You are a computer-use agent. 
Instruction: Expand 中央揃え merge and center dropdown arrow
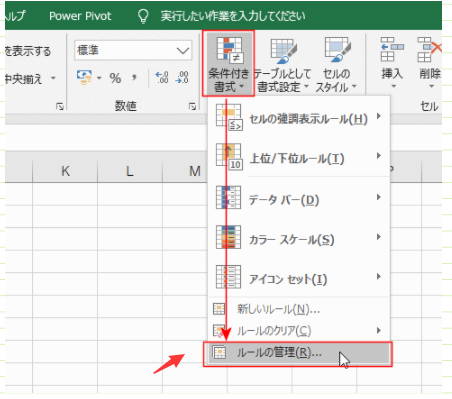tap(53, 79)
